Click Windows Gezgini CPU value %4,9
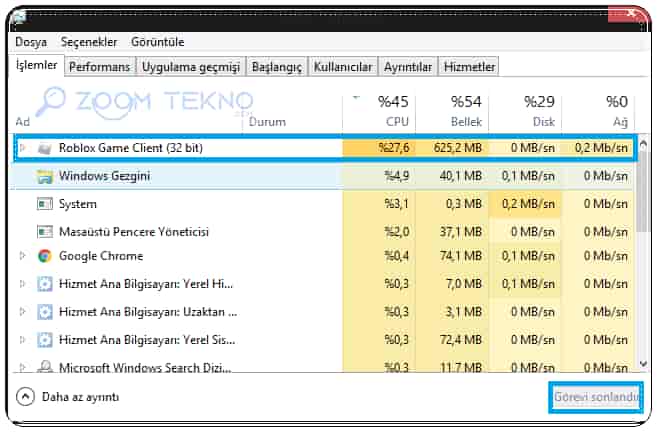This screenshot has height=432, width=657. [396, 176]
